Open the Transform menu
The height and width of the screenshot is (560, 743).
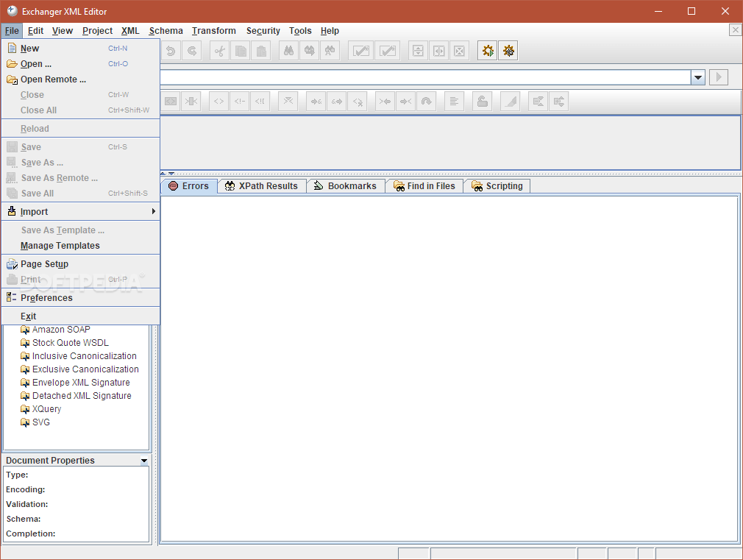coord(214,31)
